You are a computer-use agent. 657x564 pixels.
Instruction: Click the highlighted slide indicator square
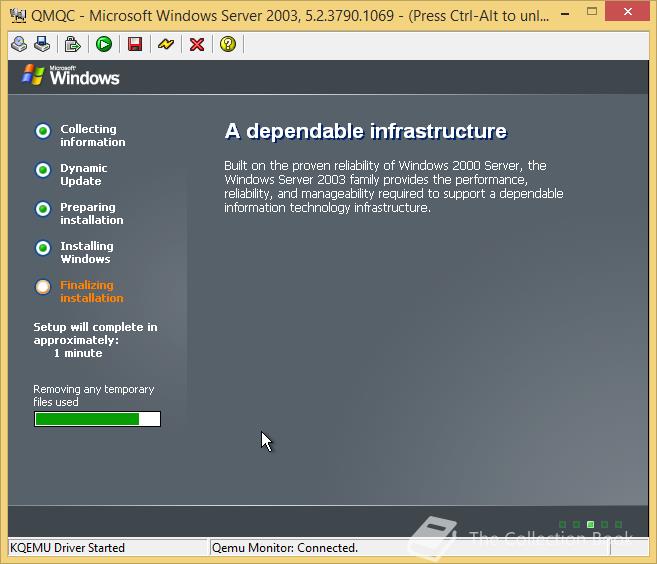tap(590, 524)
